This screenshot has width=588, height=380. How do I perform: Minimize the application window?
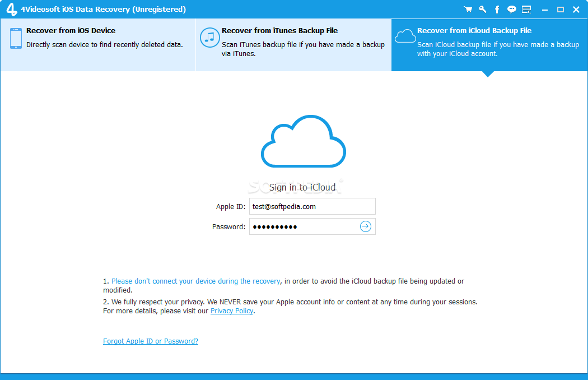point(545,10)
